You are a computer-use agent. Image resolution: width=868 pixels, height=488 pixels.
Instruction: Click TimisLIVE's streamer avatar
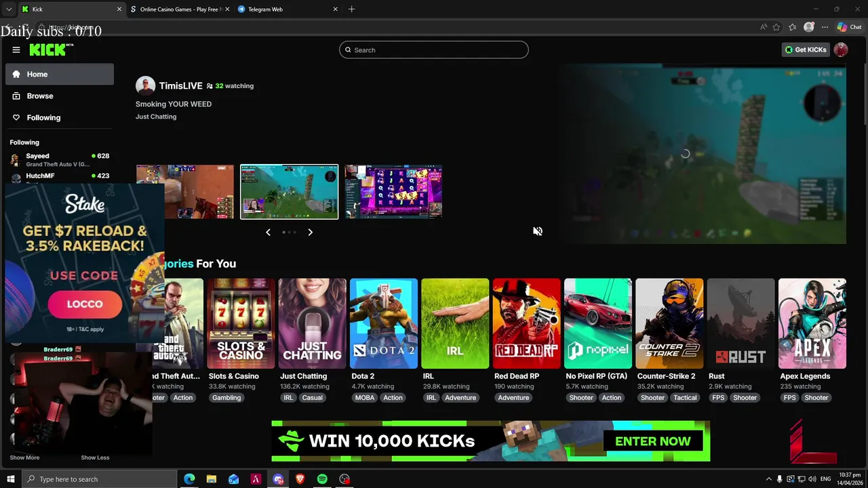(145, 85)
